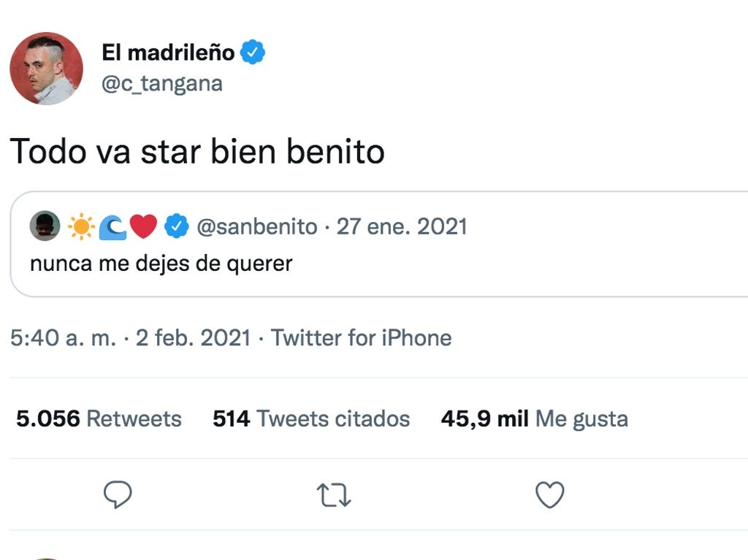
Task: Open quoted tweet 'nunca me dejes de querer'
Action: click(161, 264)
